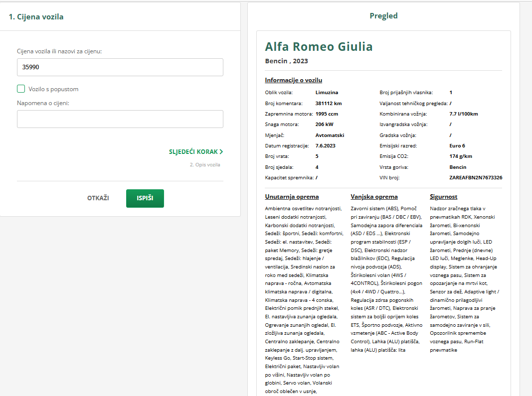The image size is (532, 396).
Task: Click the chevron arrow beside SLJEDEĆI KORAK
Action: (x=221, y=151)
